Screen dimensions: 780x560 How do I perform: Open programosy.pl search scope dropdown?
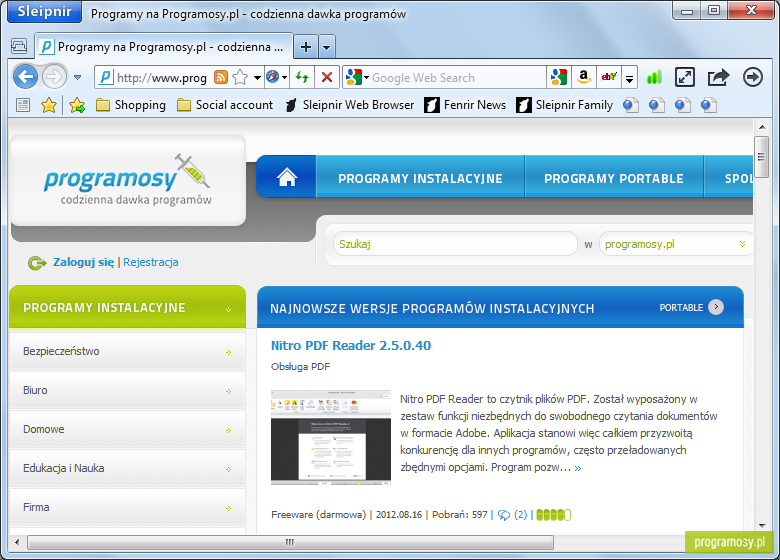676,244
